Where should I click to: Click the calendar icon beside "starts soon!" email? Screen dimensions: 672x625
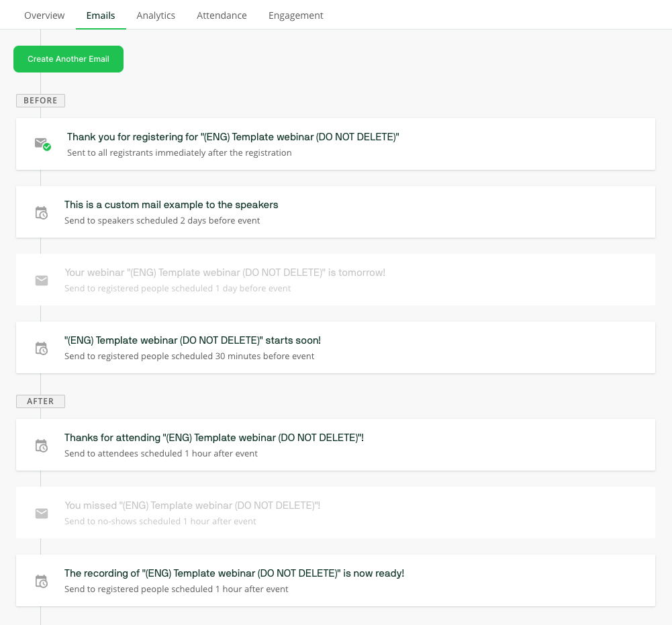tap(42, 348)
